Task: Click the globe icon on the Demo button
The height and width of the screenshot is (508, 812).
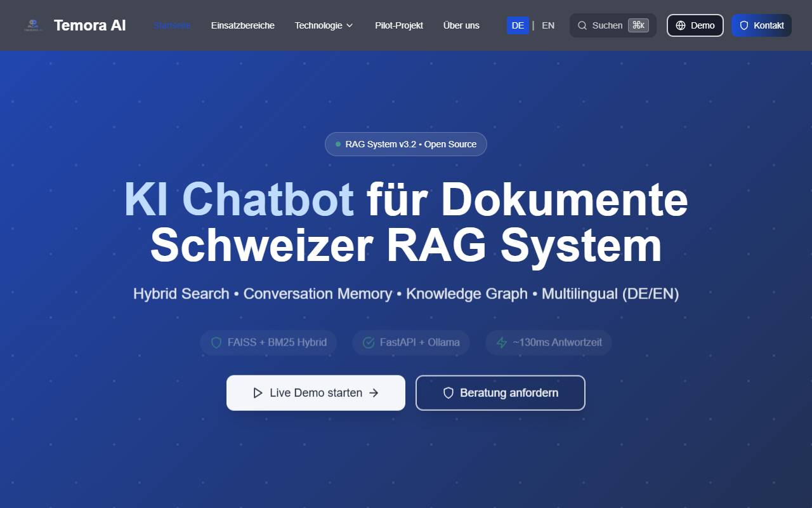Action: coord(681,25)
